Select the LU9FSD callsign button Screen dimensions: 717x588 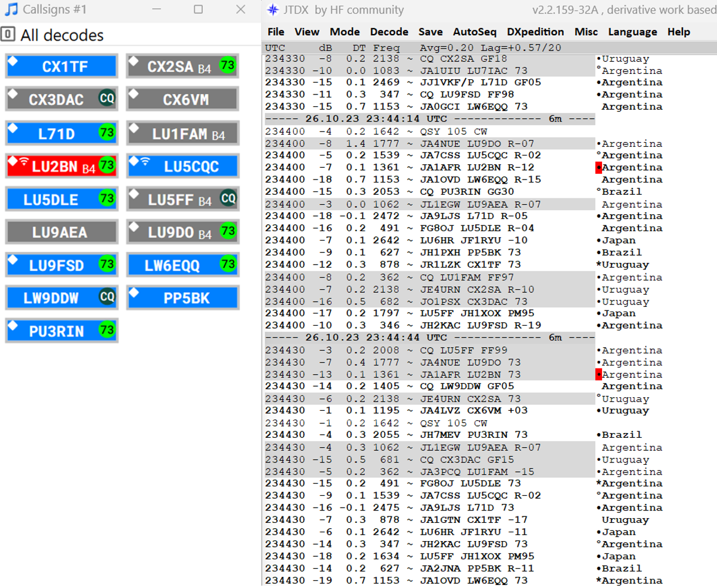coord(62,265)
